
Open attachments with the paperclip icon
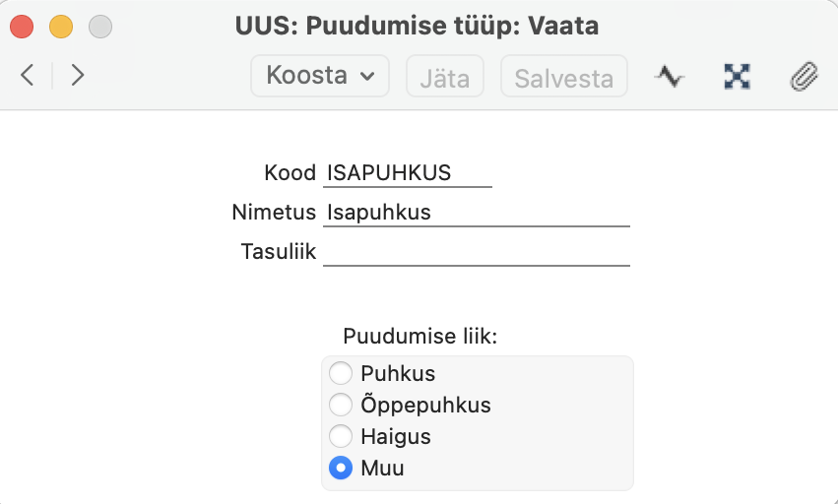coord(805,76)
